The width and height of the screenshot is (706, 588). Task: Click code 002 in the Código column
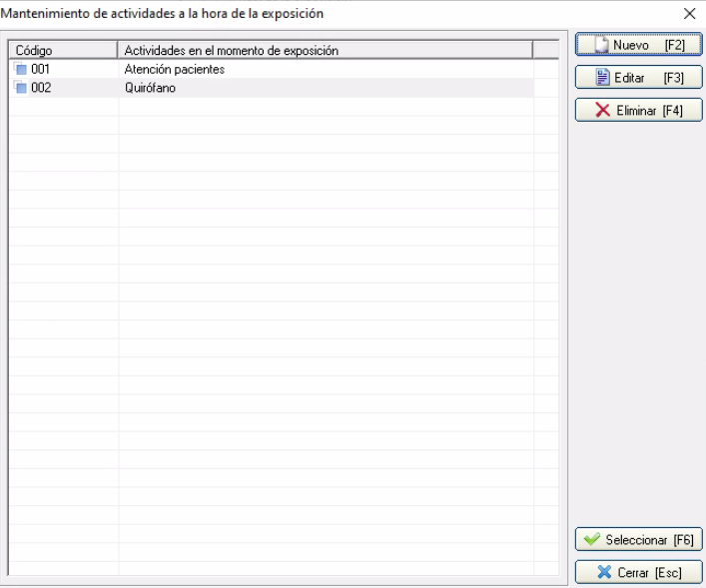tap(40, 88)
